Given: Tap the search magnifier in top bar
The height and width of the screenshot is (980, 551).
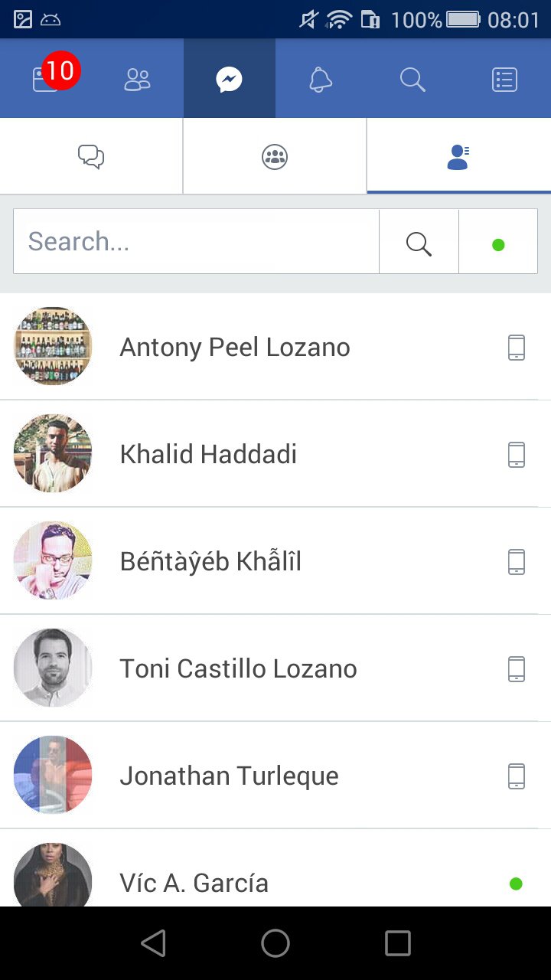Looking at the screenshot, I should pos(412,79).
